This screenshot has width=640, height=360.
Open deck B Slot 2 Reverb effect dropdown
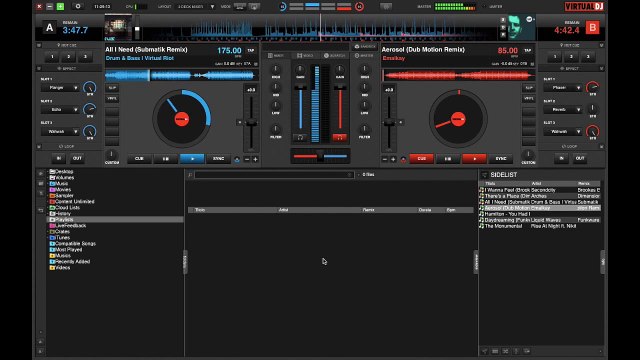563,109
